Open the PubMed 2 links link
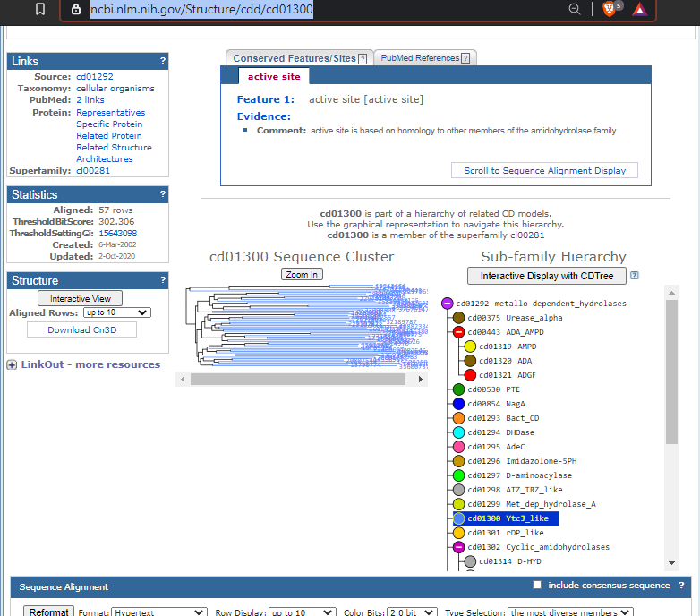The height and width of the screenshot is (616, 700). point(90,99)
